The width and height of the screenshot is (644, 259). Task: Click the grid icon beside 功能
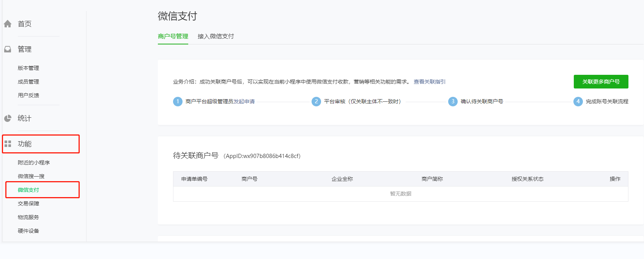pos(8,144)
